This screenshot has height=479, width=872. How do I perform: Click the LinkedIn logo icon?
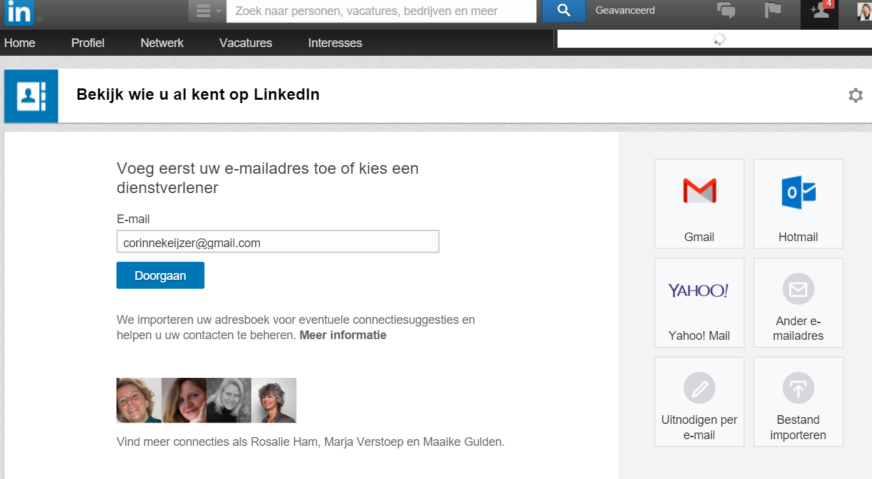click(19, 12)
